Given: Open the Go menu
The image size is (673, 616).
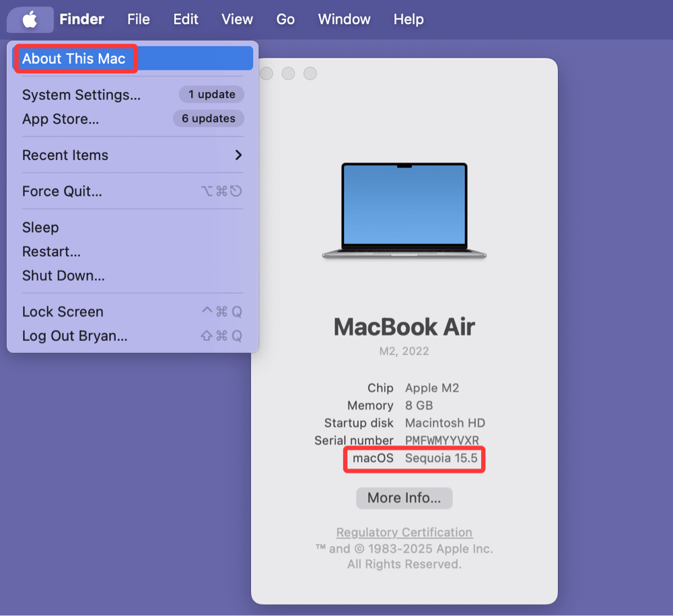Looking at the screenshot, I should click(x=285, y=20).
